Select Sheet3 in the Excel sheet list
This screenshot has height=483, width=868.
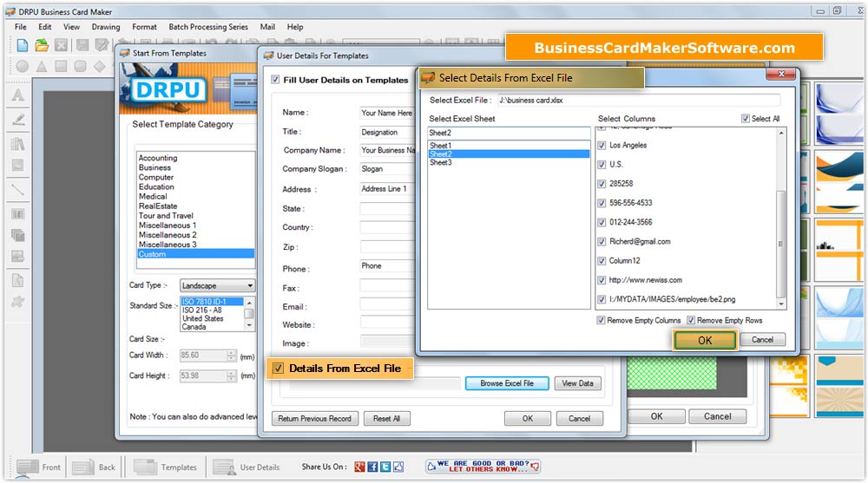click(x=441, y=163)
